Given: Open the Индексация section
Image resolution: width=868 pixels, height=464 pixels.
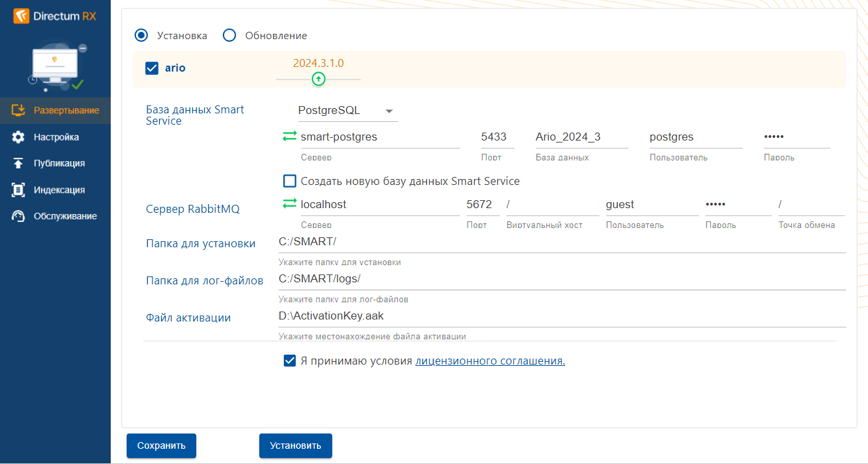Looking at the screenshot, I should tap(55, 190).
